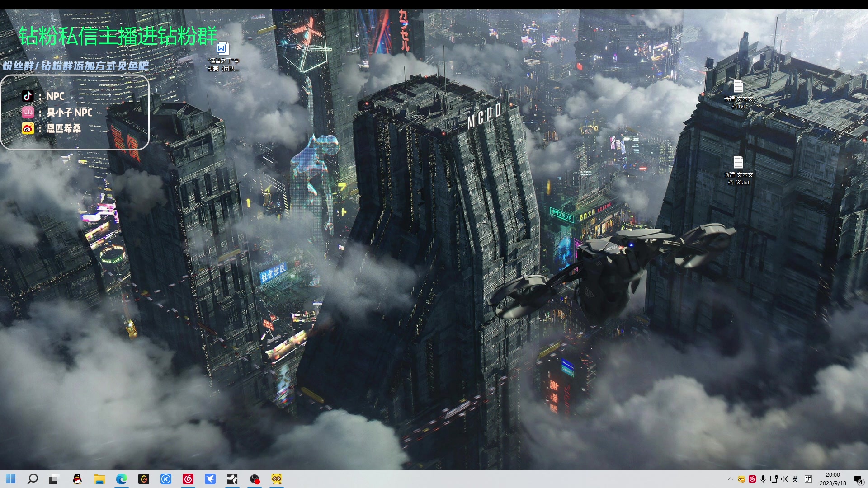The image size is (868, 488).
Task: Open taskbar Search magnifier
Action: (33, 479)
